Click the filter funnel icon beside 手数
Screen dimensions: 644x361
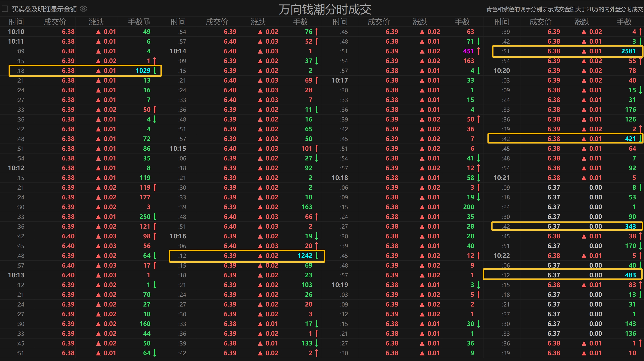tap(147, 22)
